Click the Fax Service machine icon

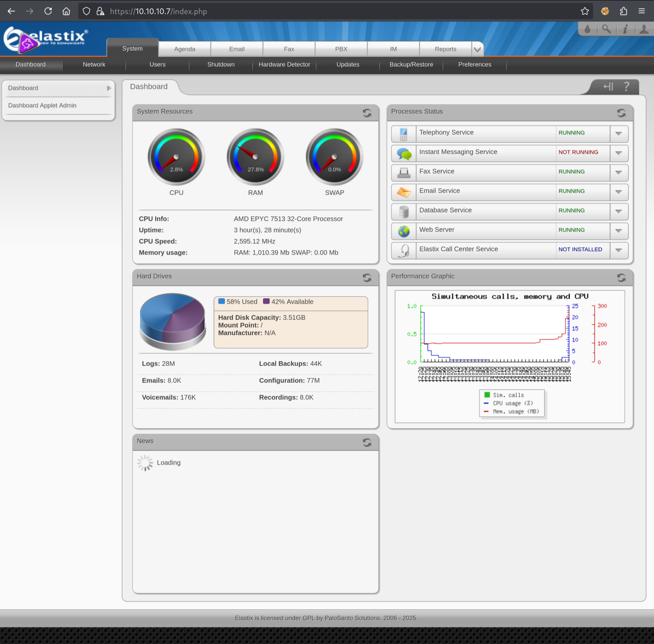click(404, 173)
